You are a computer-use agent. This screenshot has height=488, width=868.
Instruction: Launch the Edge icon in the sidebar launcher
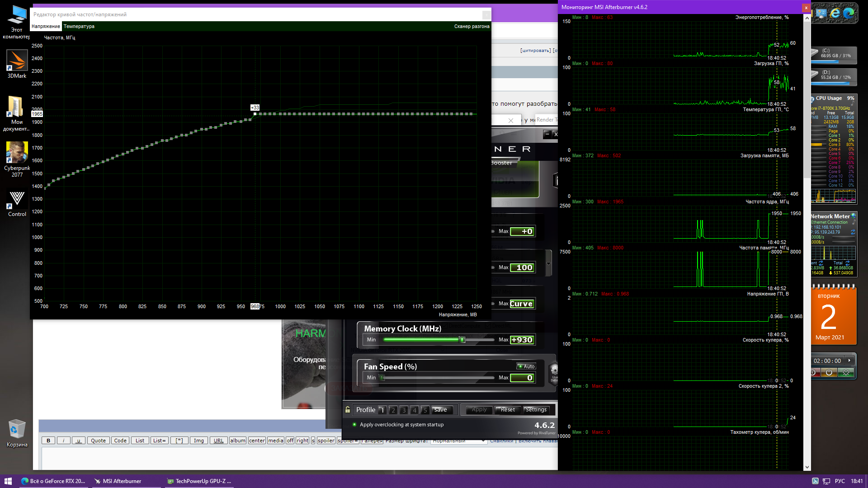click(849, 13)
